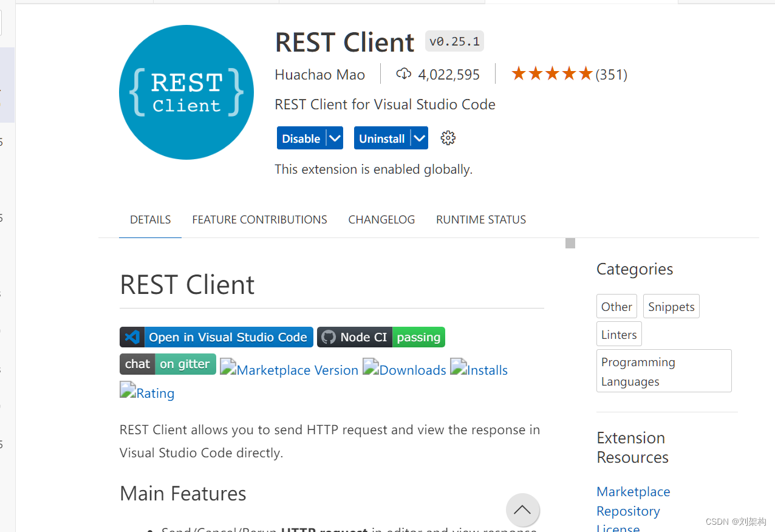Click the 'This extension is enabled globally.' text
The width and height of the screenshot is (775, 532).
pos(374,169)
